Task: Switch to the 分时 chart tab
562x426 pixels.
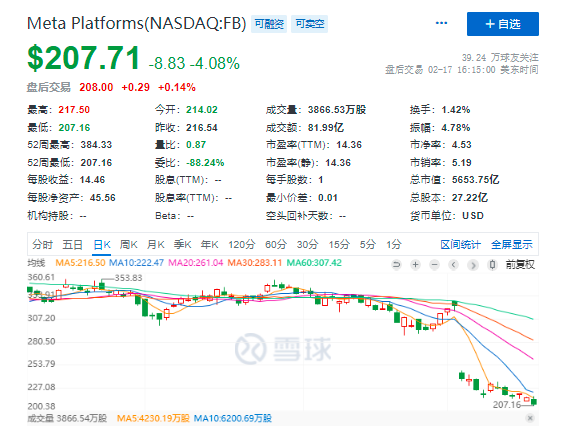Action: pos(42,245)
